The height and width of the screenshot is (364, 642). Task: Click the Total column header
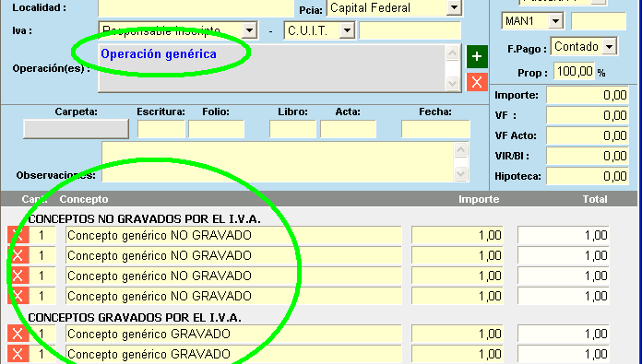[595, 199]
